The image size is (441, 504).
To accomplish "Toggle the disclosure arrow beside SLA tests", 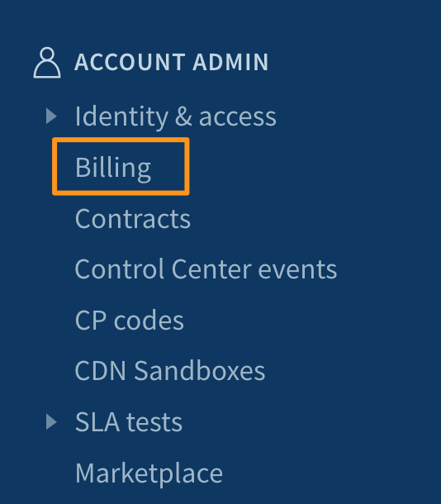I will point(51,421).
